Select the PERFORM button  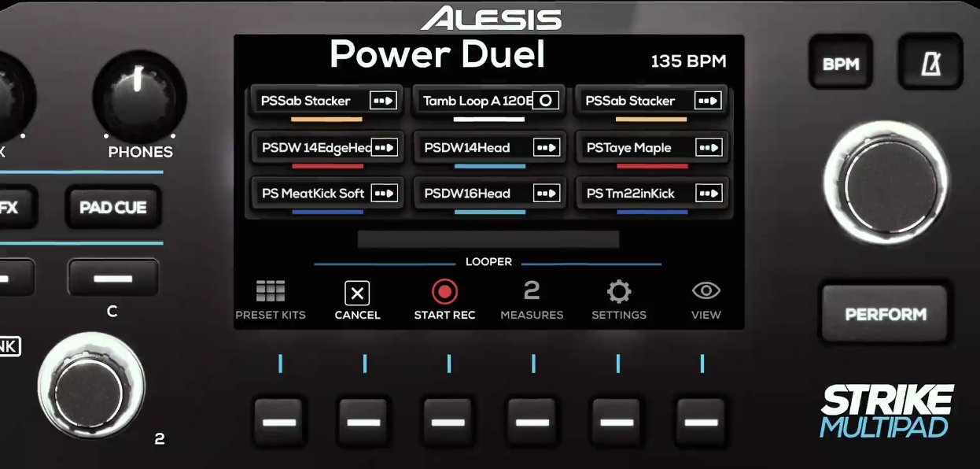pos(886,314)
